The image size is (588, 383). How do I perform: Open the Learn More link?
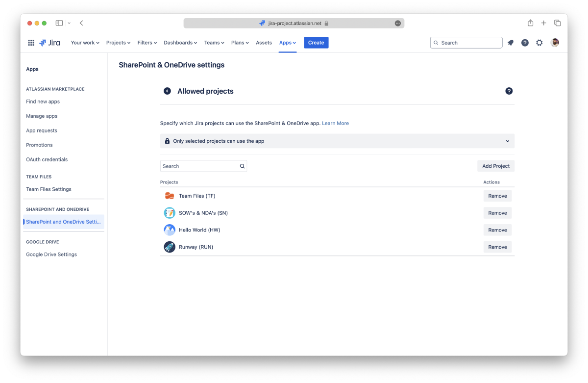point(335,124)
